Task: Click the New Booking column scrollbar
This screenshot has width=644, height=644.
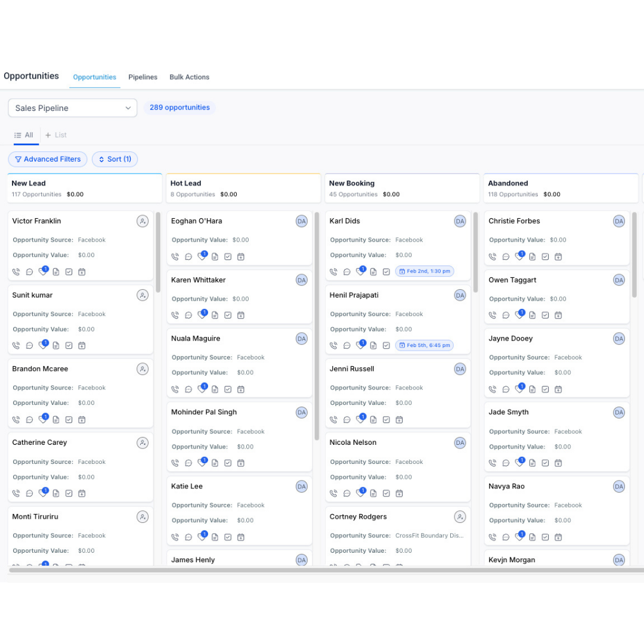Action: coord(476,252)
